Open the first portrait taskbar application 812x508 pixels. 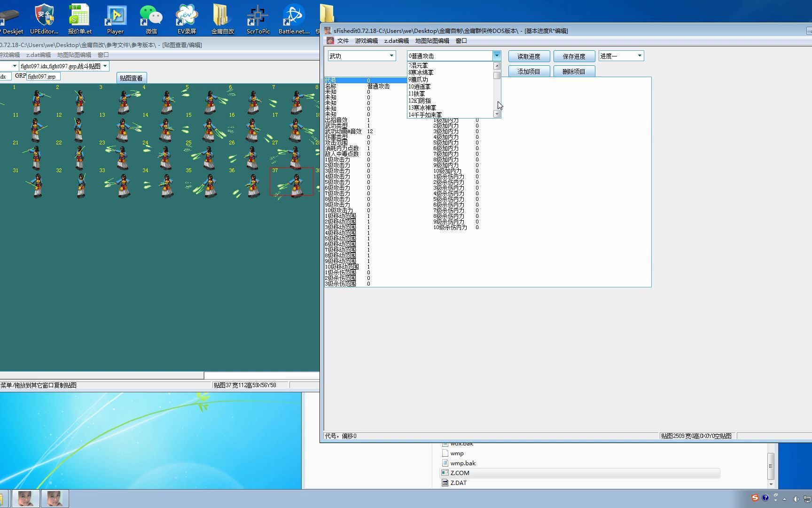[25, 499]
